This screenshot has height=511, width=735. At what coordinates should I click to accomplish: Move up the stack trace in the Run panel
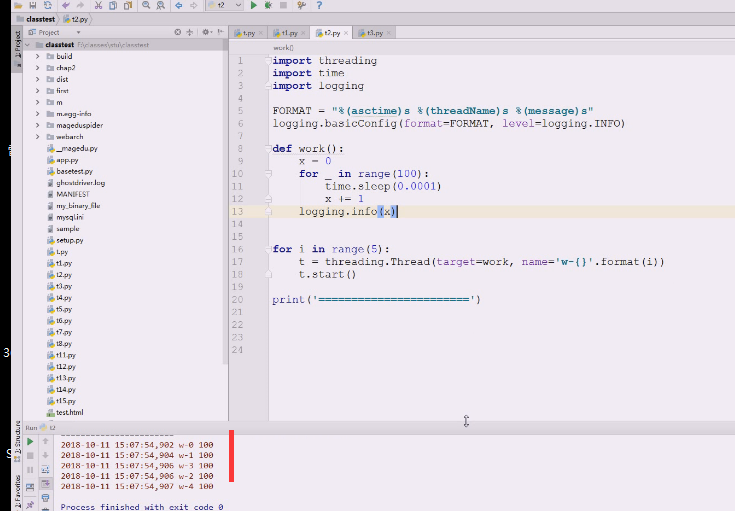[45, 441]
